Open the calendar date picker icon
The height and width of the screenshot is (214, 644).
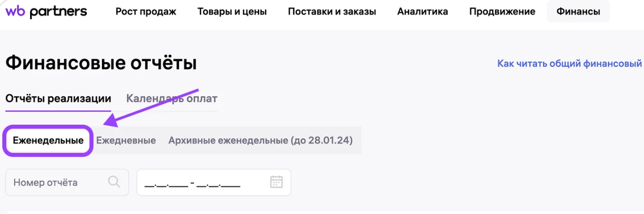click(x=276, y=182)
